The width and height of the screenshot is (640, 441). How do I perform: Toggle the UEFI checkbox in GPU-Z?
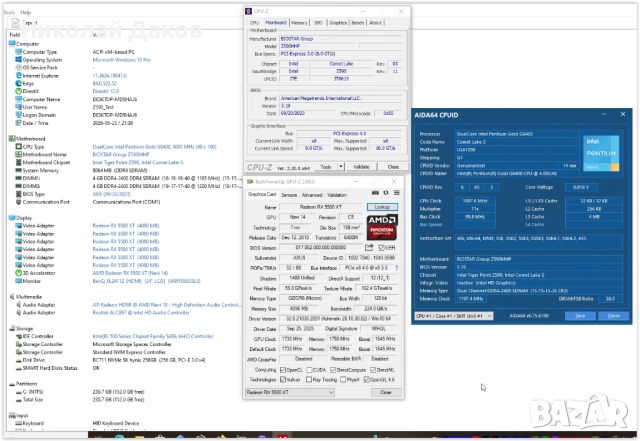click(381, 247)
